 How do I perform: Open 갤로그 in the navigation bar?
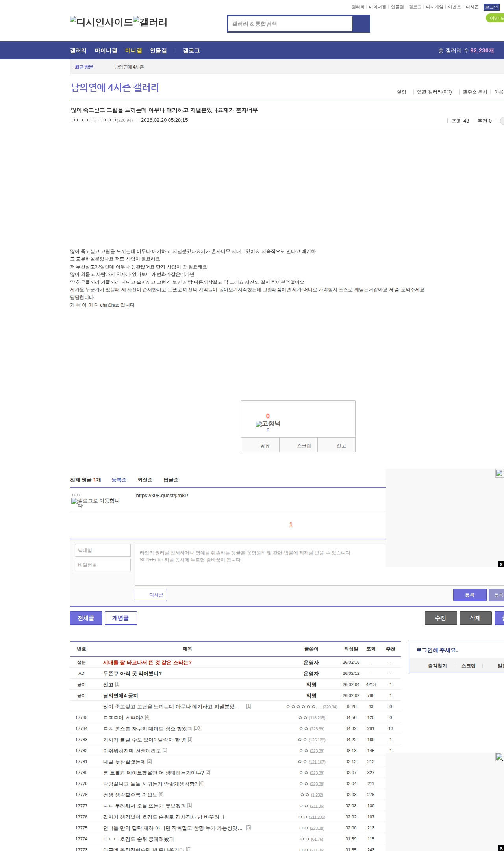click(x=191, y=51)
